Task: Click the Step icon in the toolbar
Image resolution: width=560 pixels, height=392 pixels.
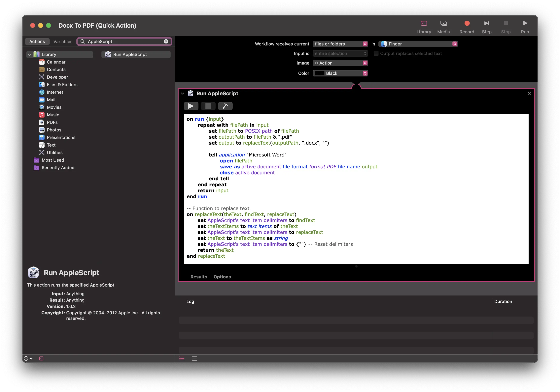Action: [x=487, y=23]
